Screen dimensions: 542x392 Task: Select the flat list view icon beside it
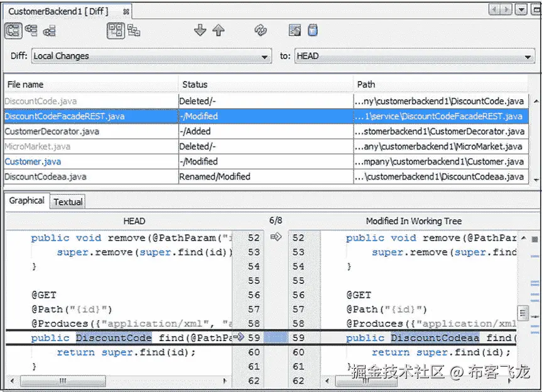pyautogui.click(x=134, y=30)
